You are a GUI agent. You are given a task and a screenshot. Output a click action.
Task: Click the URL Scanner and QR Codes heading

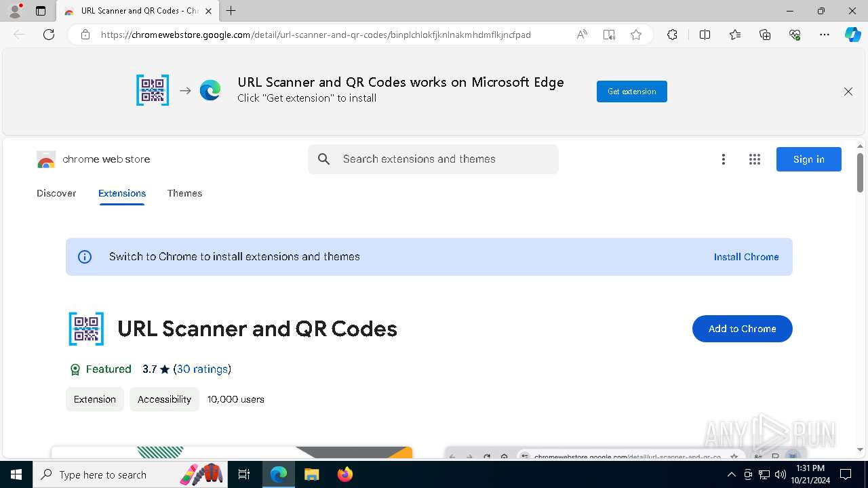coord(257,329)
